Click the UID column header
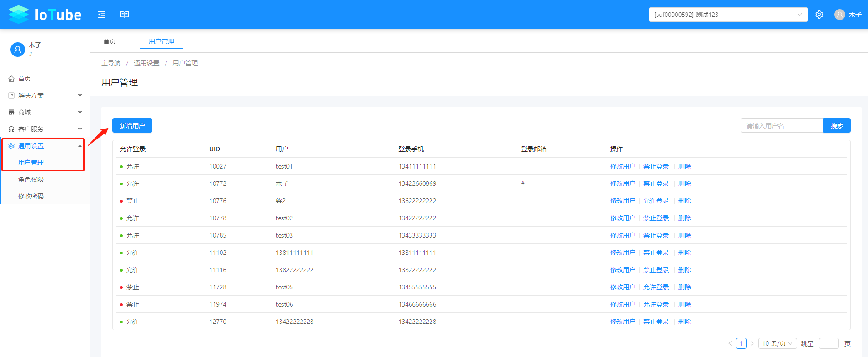 [x=215, y=149]
